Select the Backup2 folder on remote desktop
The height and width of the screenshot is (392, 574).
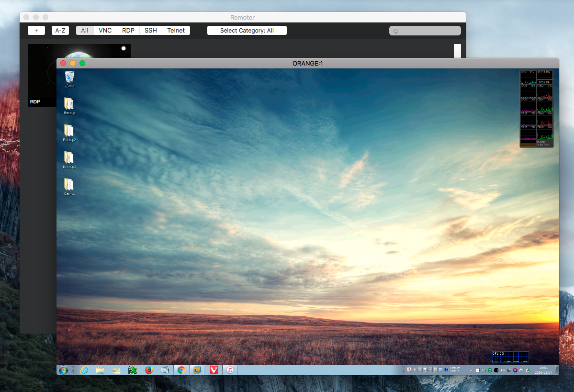coord(69,133)
